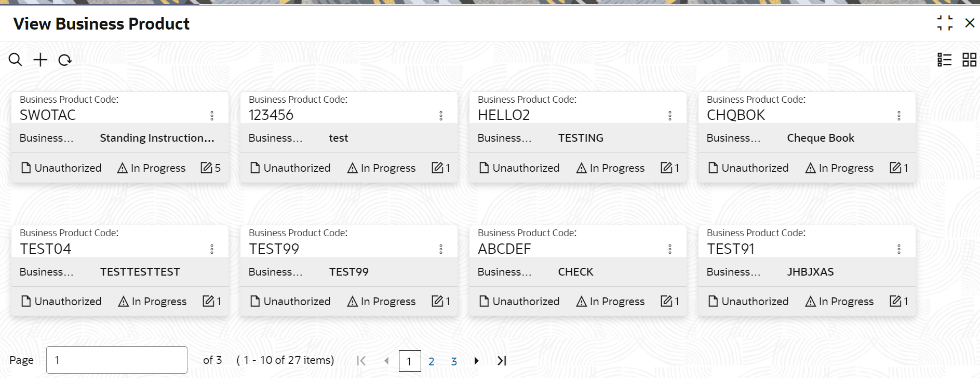Open the search icon in toolbar
Viewport: 980px width, 382px height.
(15, 60)
